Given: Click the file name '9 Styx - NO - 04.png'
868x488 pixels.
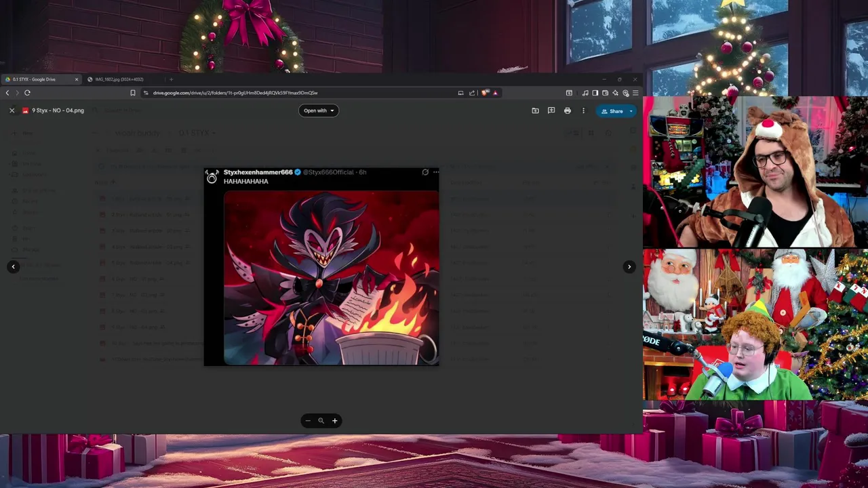Looking at the screenshot, I should click(x=58, y=110).
